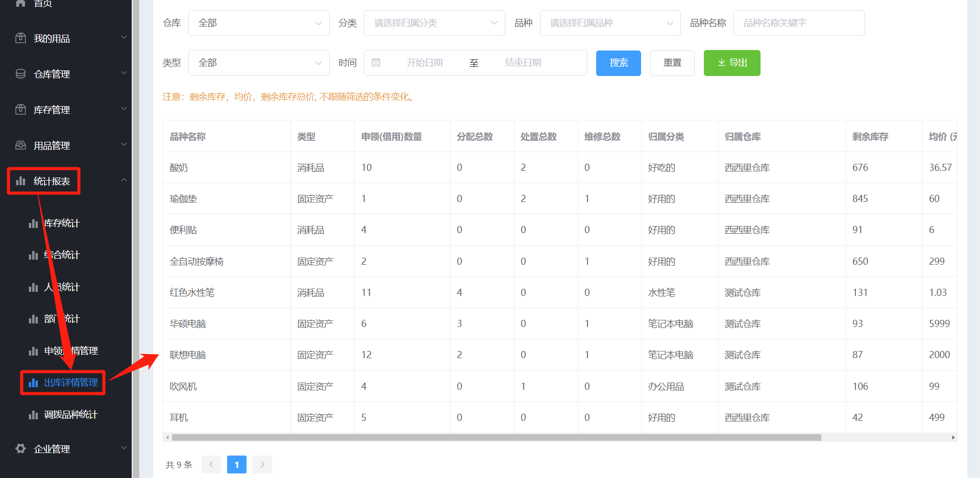Open the 品种 dropdown
Viewport: 980px width, 478px height.
(610, 23)
